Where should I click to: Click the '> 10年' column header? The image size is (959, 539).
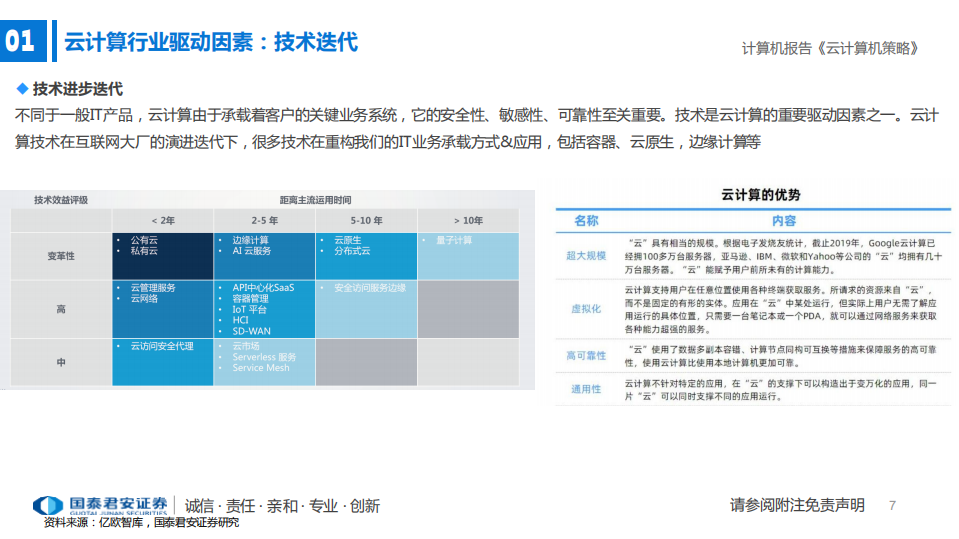468,220
